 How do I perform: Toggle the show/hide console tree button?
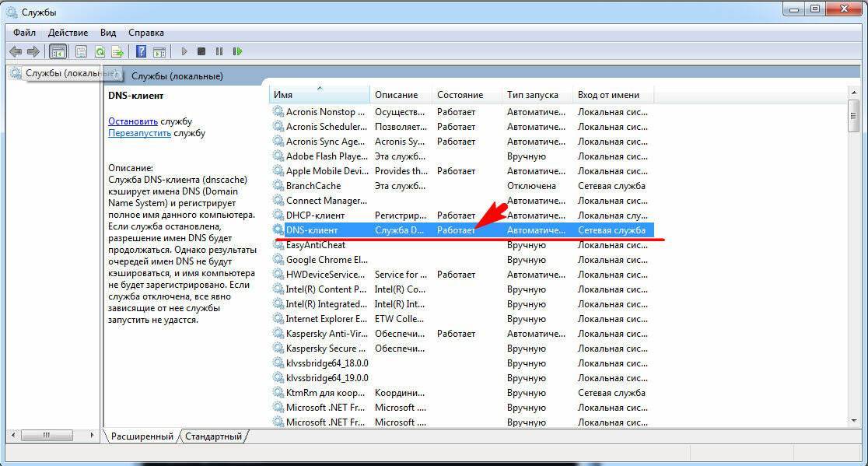click(57, 51)
